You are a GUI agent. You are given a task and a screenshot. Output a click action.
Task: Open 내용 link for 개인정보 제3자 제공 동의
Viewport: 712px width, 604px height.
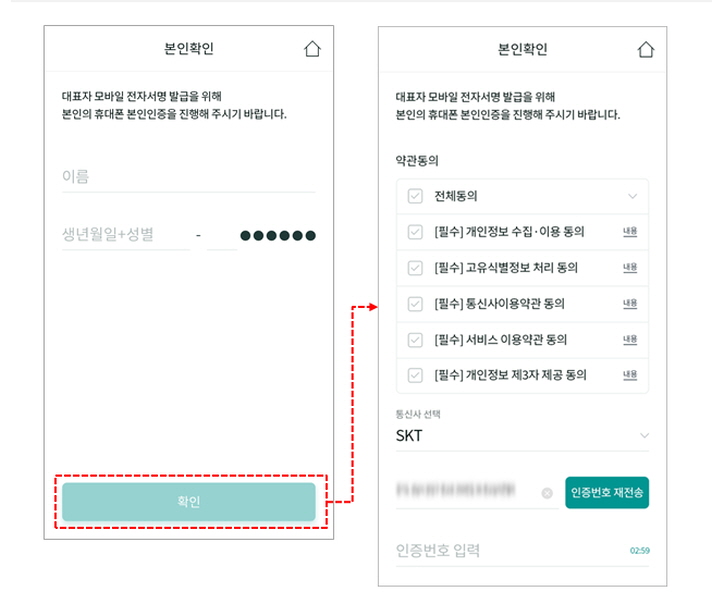click(x=630, y=376)
